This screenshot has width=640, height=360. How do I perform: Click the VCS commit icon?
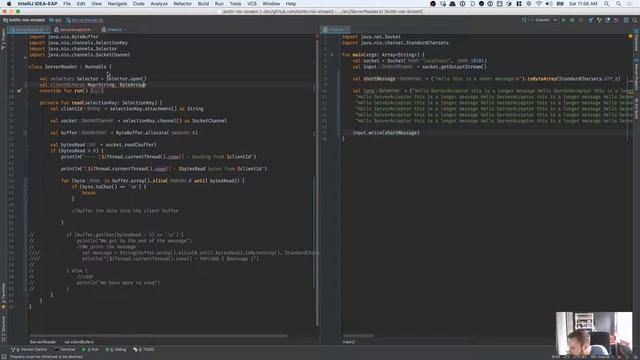click(599, 20)
